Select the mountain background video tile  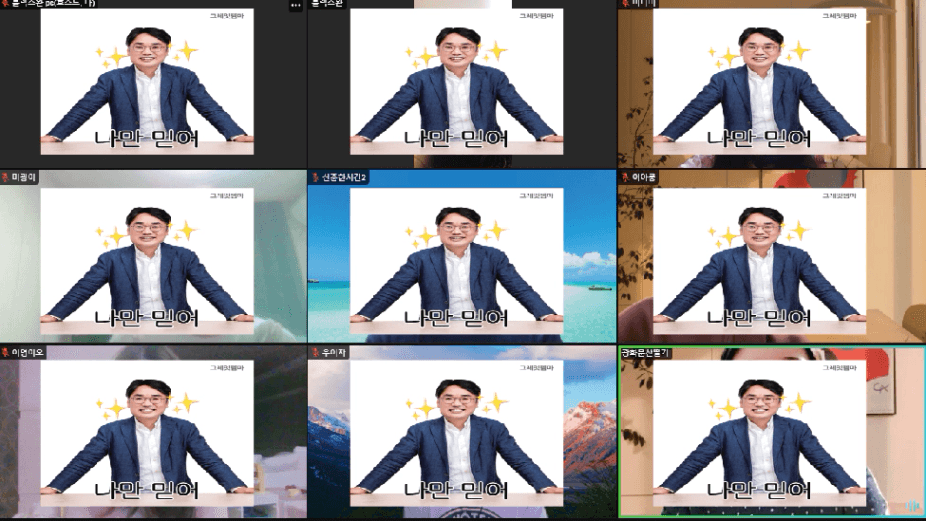(x=462, y=432)
